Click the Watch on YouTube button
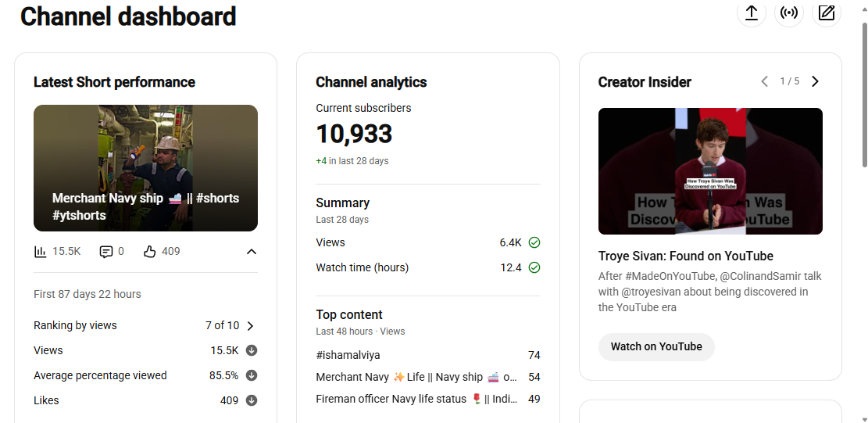 pyautogui.click(x=656, y=346)
